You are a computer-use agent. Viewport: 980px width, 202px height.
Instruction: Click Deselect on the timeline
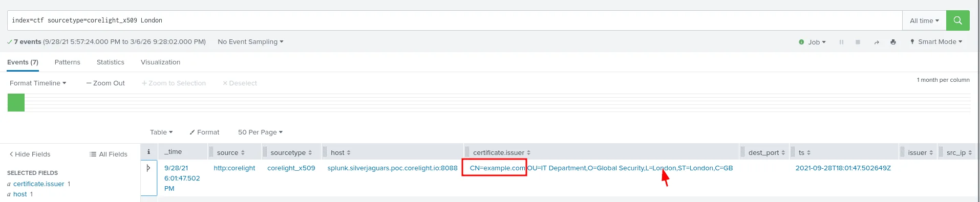tap(240, 83)
